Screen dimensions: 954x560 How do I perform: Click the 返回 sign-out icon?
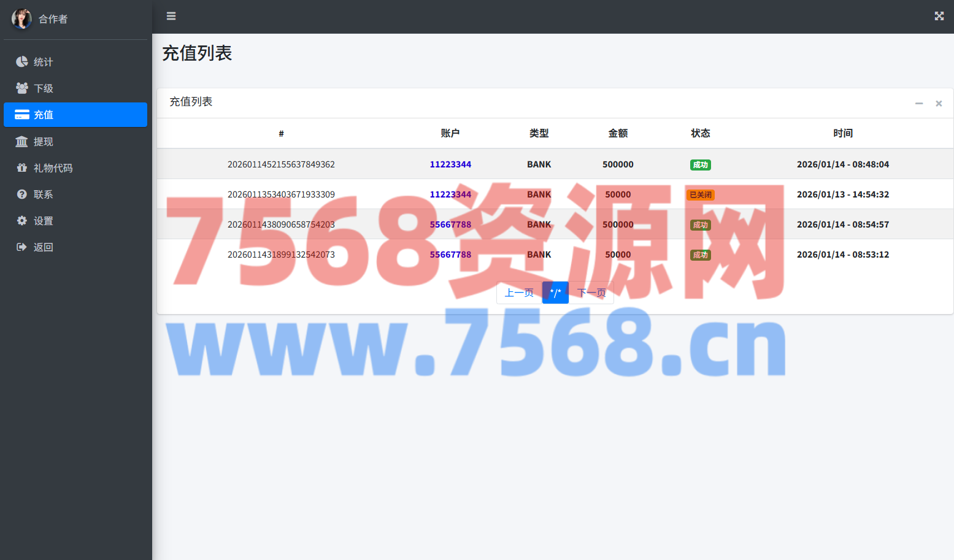22,247
